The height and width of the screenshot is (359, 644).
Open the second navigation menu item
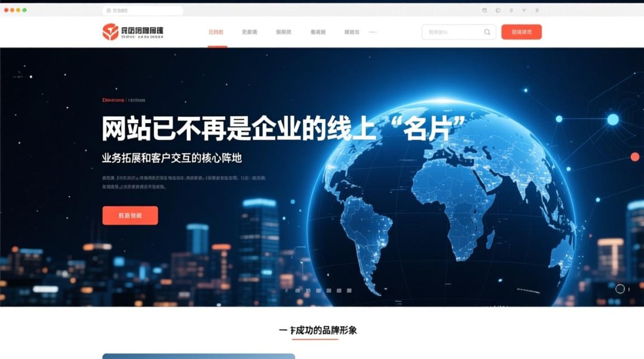coord(250,32)
